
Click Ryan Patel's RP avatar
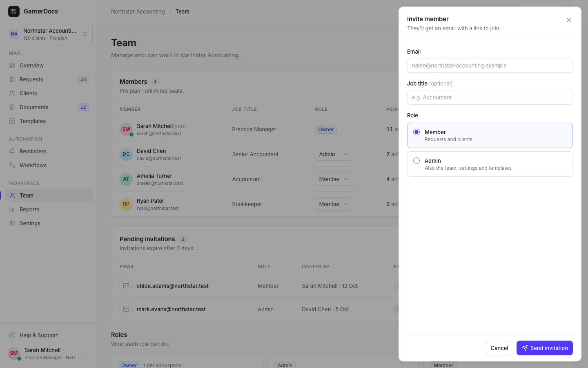(126, 204)
